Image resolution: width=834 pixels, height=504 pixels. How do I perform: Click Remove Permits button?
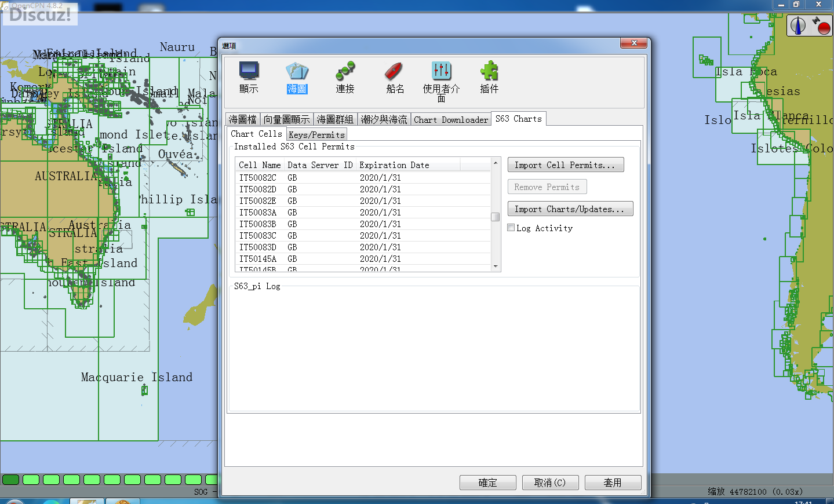[x=547, y=187]
